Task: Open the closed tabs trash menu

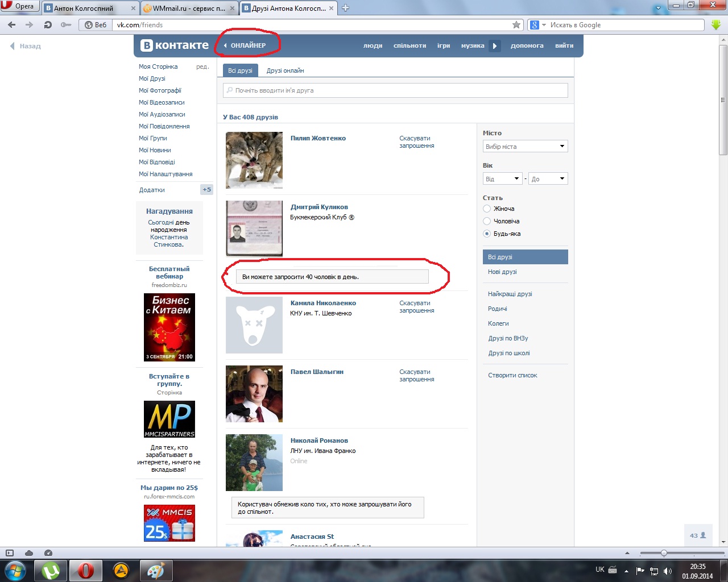Action: coord(659,8)
